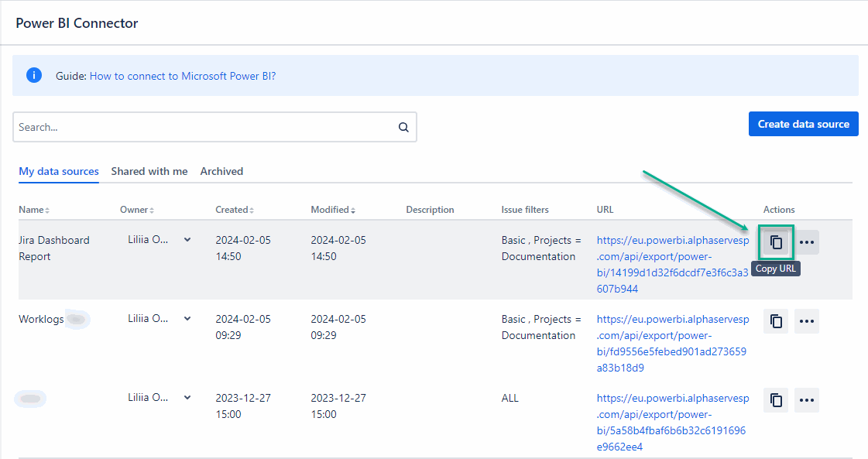868x459 pixels.
Task: Open more actions for Jira Dashboard Report
Action: [x=807, y=242]
